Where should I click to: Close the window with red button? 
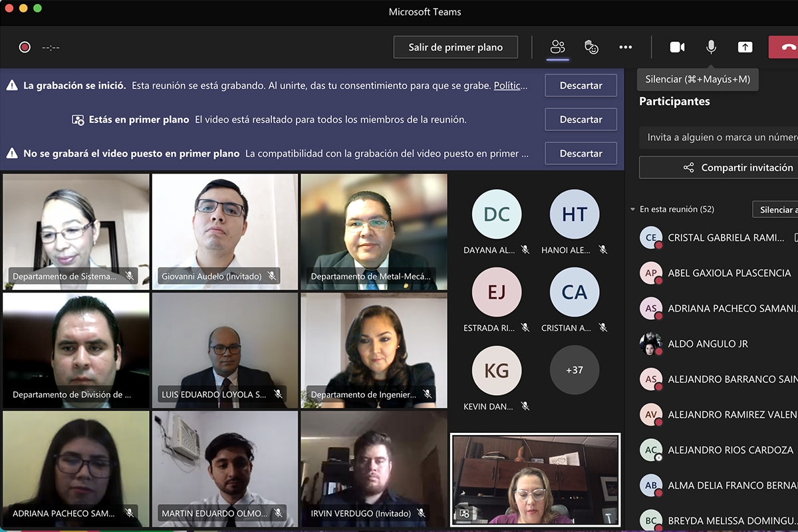[9, 8]
